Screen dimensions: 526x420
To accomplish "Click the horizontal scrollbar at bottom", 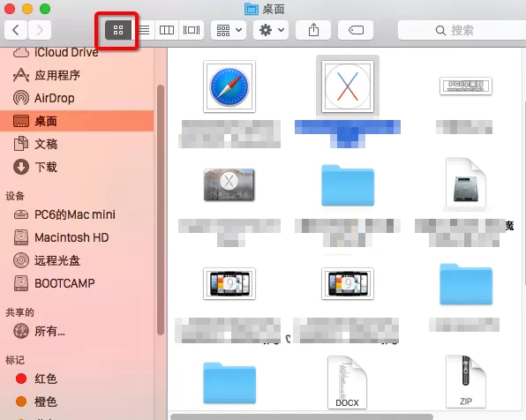I will pyautogui.click(x=302, y=417).
